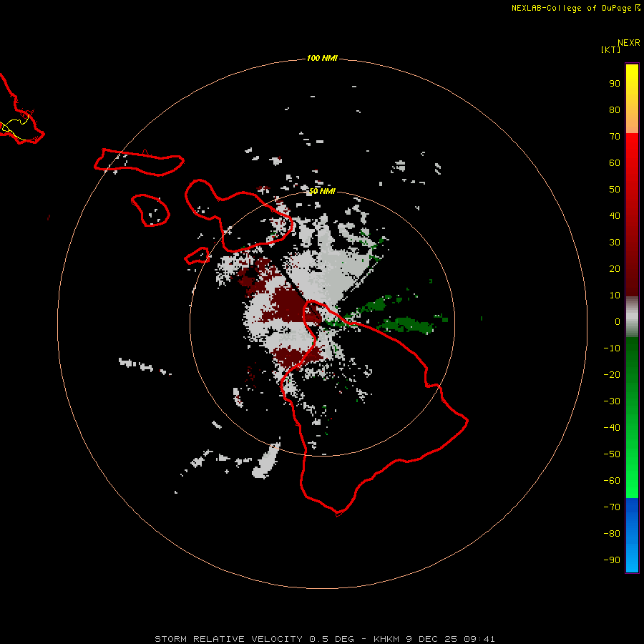644x644 pixels.
Task: Click the 30 value on the velocity scale
Action: [x=615, y=243]
